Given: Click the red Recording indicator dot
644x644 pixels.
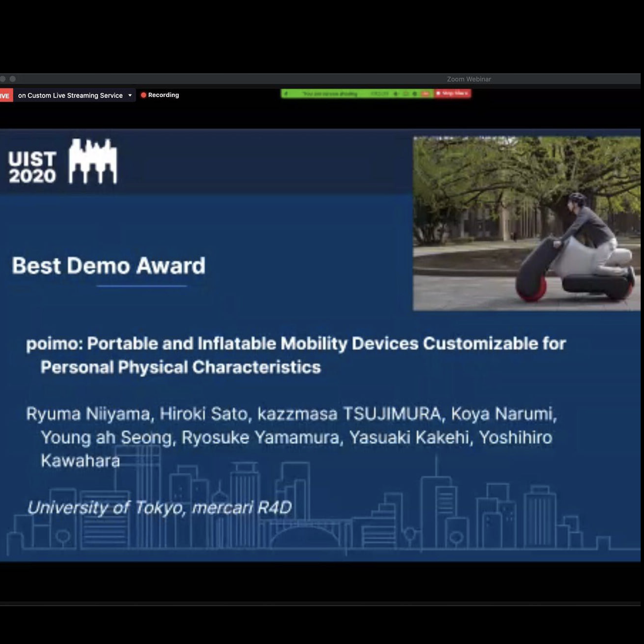Looking at the screenshot, I should [143, 95].
